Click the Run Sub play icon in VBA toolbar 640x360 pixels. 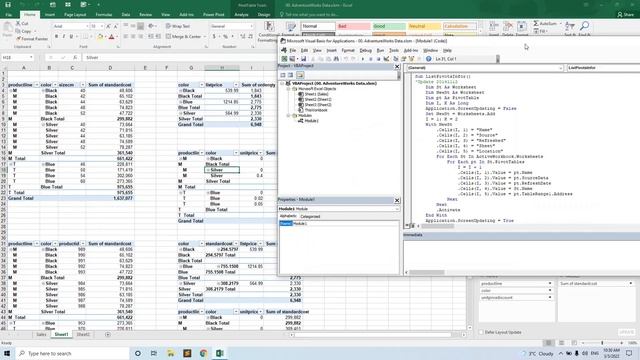(362, 59)
